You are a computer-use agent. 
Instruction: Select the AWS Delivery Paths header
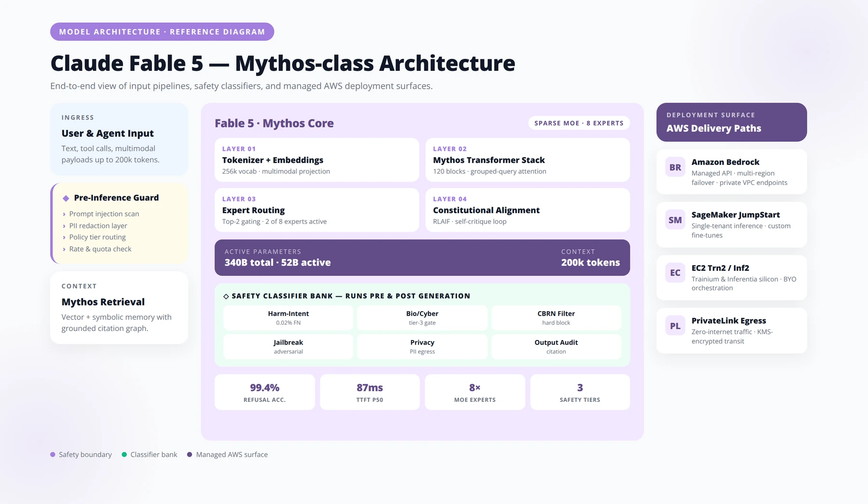(732, 122)
